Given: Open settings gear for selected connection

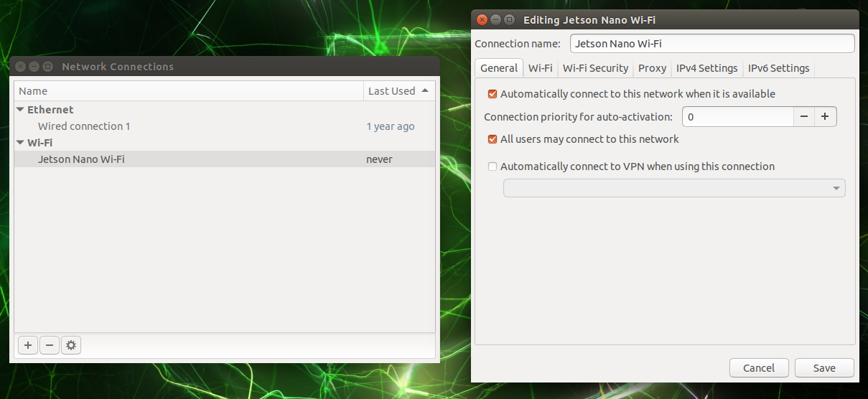Looking at the screenshot, I should point(71,345).
